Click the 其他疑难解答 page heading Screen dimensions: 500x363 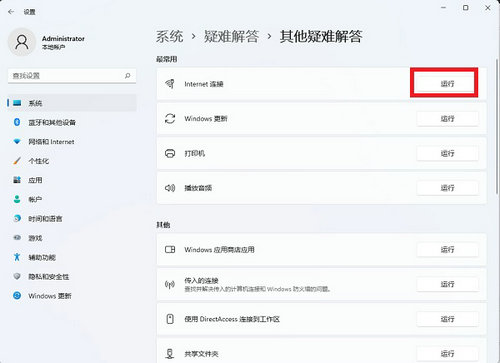(x=321, y=36)
